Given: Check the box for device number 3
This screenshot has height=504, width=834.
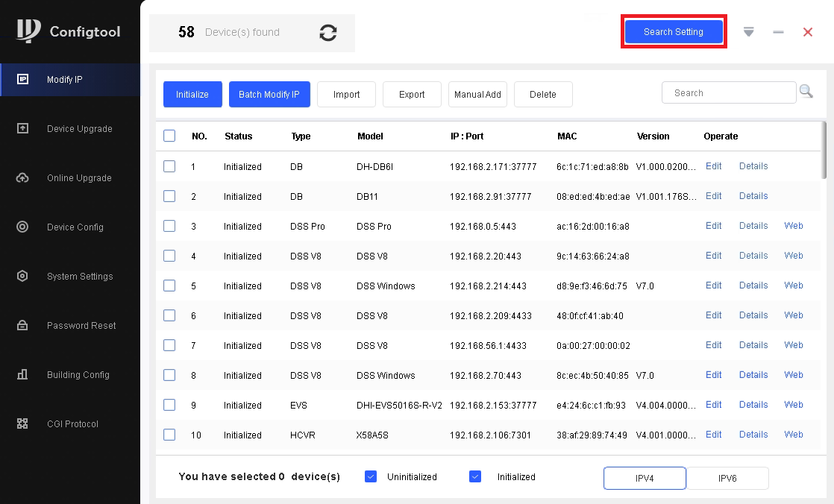Looking at the screenshot, I should point(169,226).
